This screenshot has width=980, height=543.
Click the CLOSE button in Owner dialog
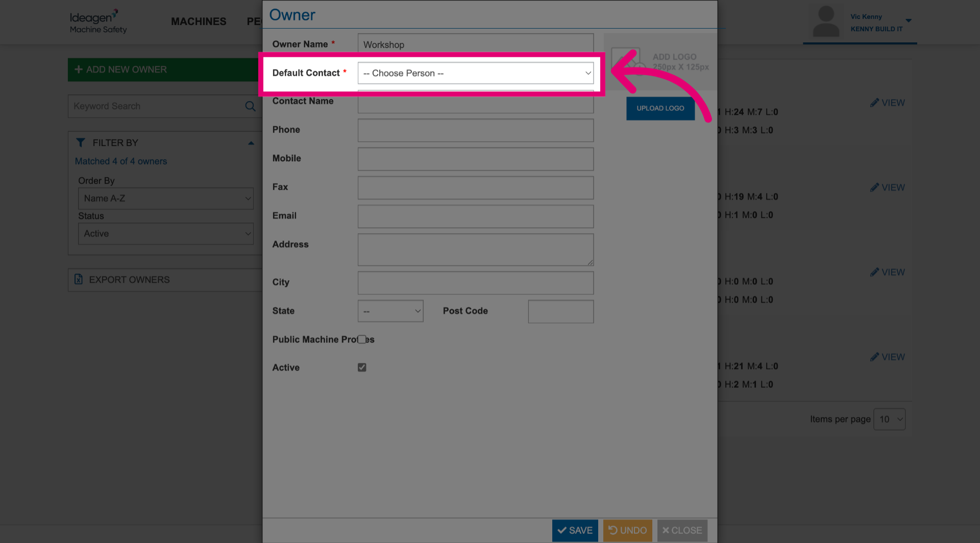pyautogui.click(x=682, y=530)
